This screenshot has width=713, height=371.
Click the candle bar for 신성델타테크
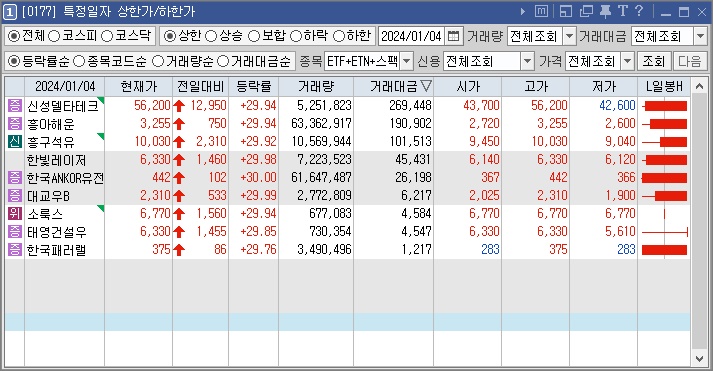click(664, 106)
